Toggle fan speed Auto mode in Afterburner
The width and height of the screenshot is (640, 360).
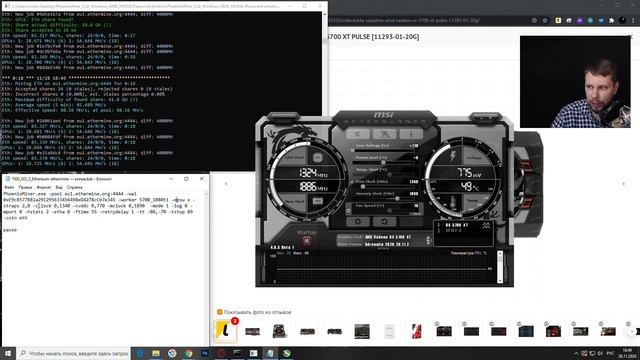[x=416, y=213]
